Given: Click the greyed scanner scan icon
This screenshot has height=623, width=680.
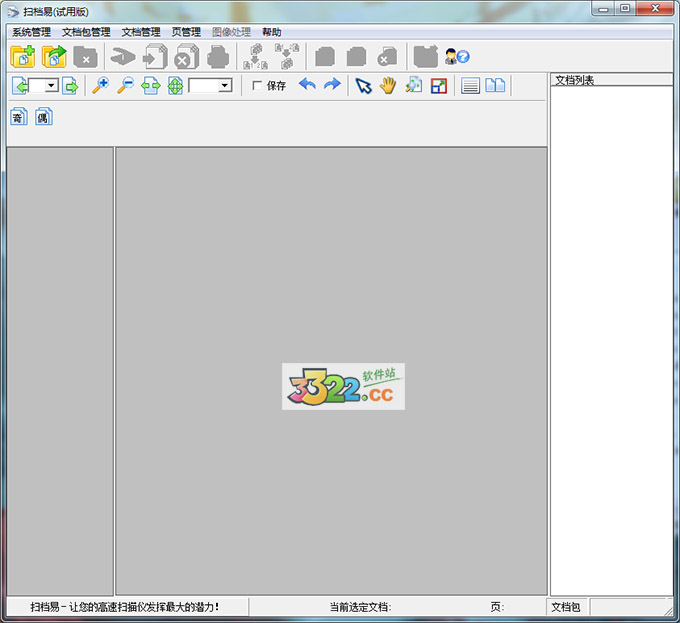Looking at the screenshot, I should pos(123,56).
